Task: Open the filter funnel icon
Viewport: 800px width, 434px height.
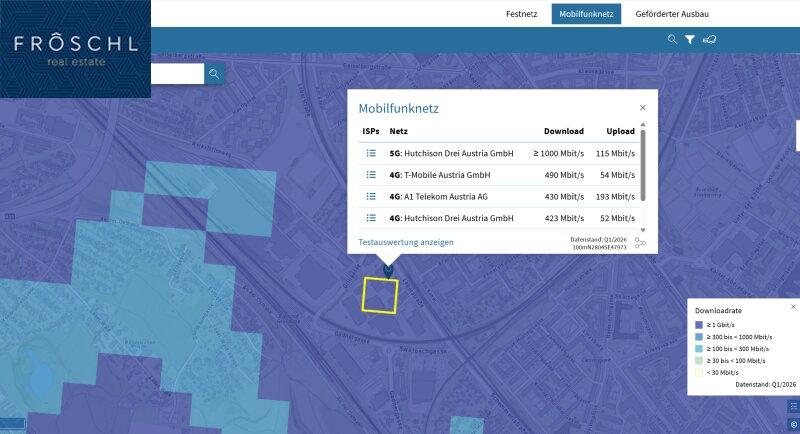Action: click(x=690, y=39)
